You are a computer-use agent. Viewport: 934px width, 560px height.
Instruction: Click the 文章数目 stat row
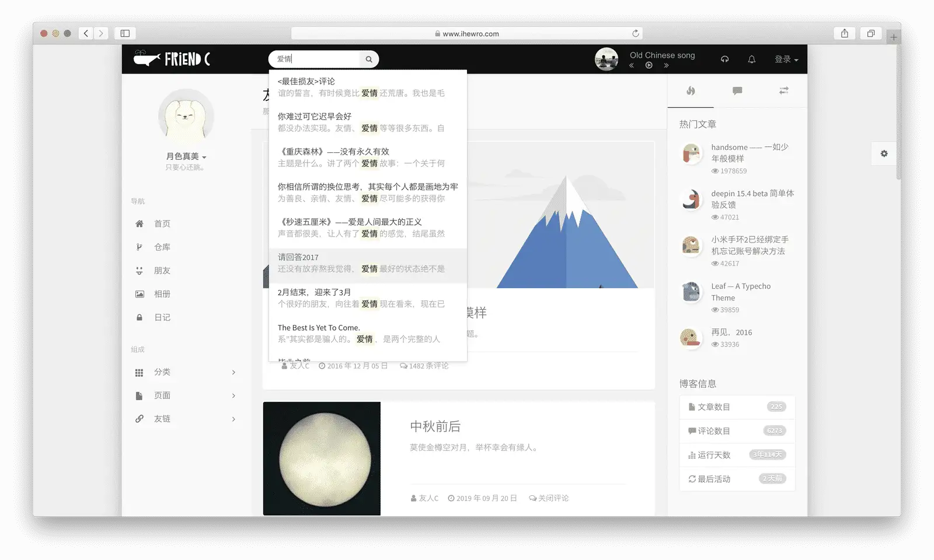[737, 407]
